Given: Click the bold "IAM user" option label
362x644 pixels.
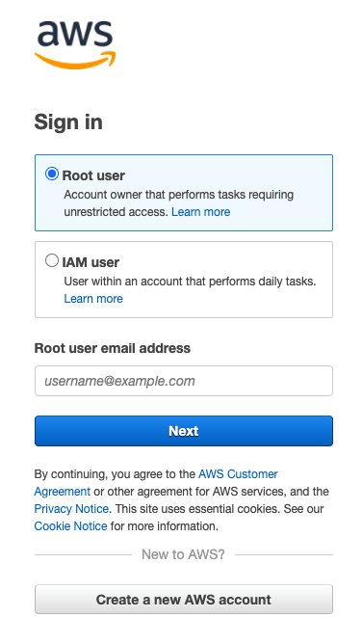Looking at the screenshot, I should click(x=90, y=262).
